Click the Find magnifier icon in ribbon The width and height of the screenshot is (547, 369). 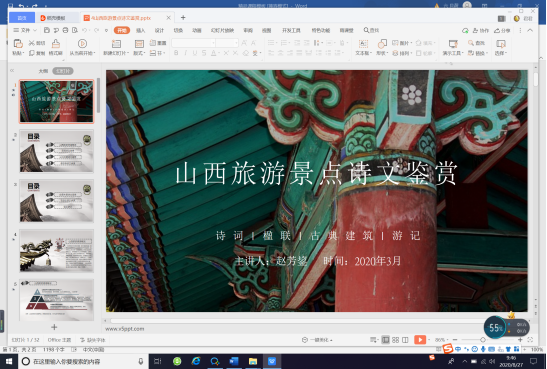click(471, 43)
